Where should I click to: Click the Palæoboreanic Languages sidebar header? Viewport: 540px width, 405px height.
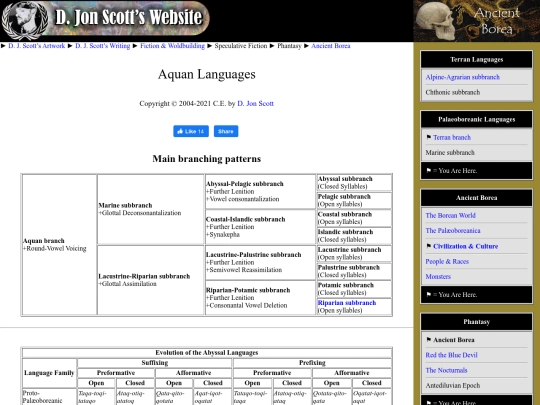click(477, 120)
